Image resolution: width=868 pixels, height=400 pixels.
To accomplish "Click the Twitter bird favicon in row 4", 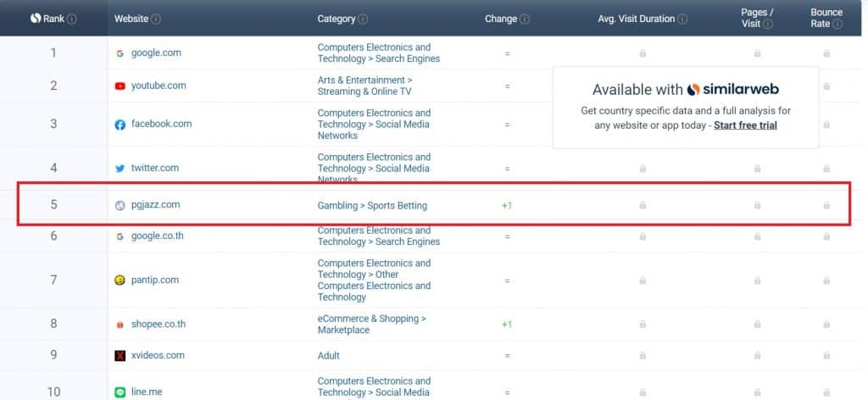I will 120,169.
